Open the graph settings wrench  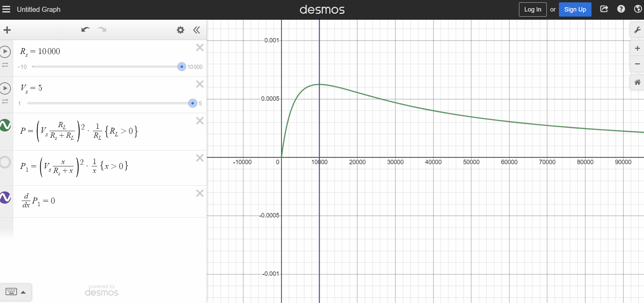click(x=637, y=30)
